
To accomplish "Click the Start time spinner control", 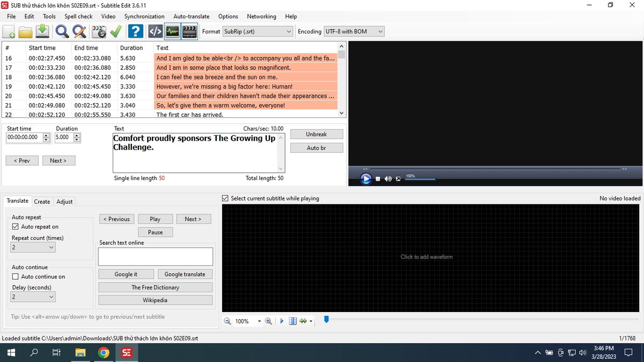I will click(46, 137).
